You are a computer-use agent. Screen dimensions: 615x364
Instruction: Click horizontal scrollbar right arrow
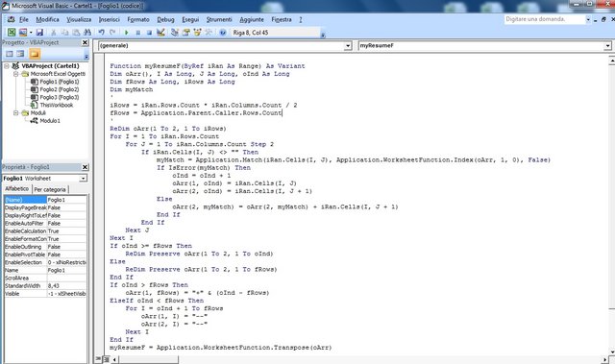(x=604, y=359)
